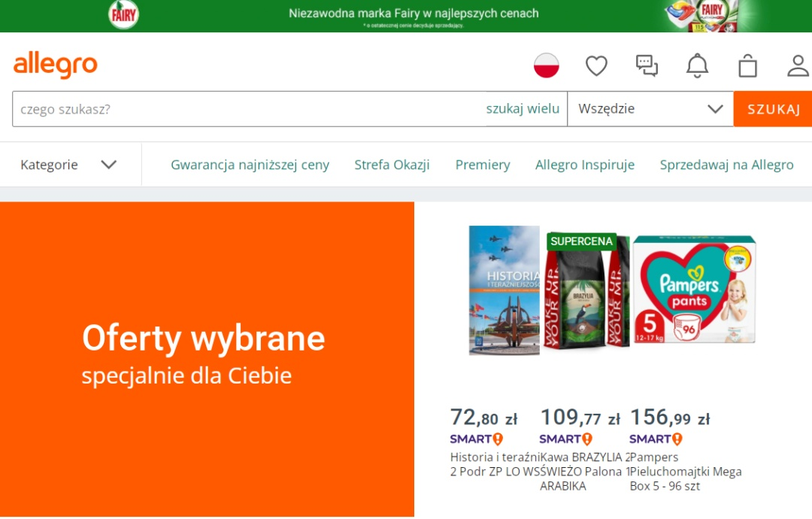Viewport: 812px width, 519px height.
Task: Click the 'szukaj wielu' link
Action: coord(523,109)
